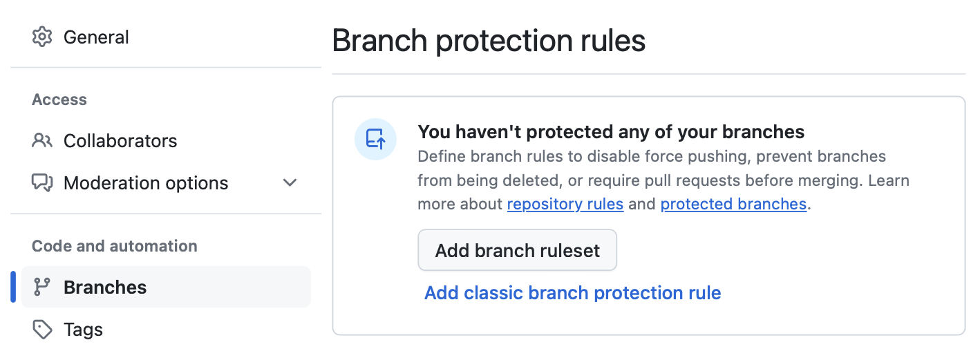Viewport: 980px width, 358px height.
Task: Expand the Moderation options chevron
Action: pyautogui.click(x=290, y=183)
